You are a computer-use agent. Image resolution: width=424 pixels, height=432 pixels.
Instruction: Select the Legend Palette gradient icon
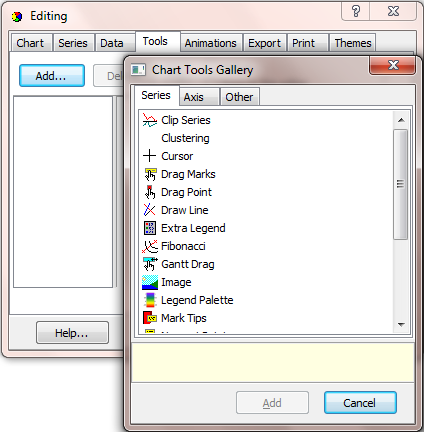click(150, 300)
